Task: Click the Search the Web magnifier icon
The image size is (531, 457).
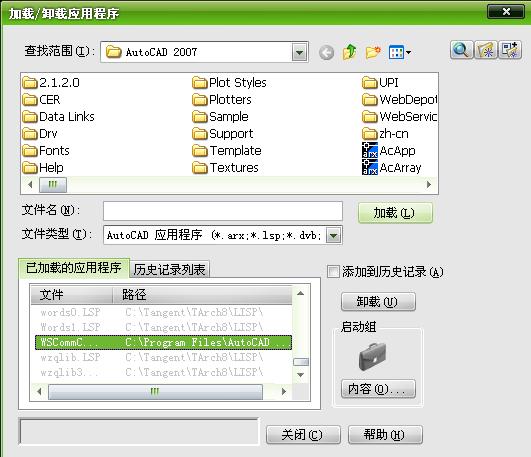Action: (x=461, y=50)
